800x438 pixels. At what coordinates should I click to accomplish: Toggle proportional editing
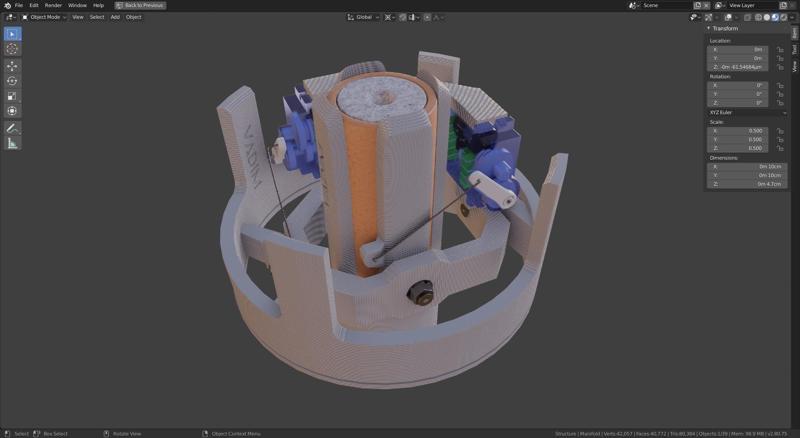pos(428,17)
